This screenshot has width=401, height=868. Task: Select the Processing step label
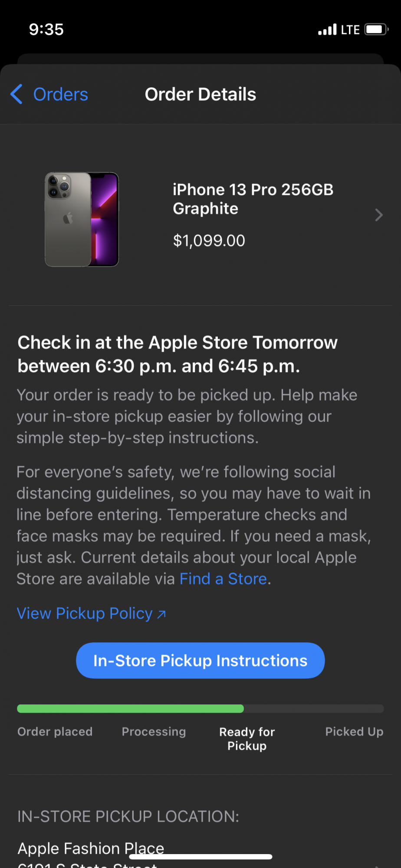154,732
